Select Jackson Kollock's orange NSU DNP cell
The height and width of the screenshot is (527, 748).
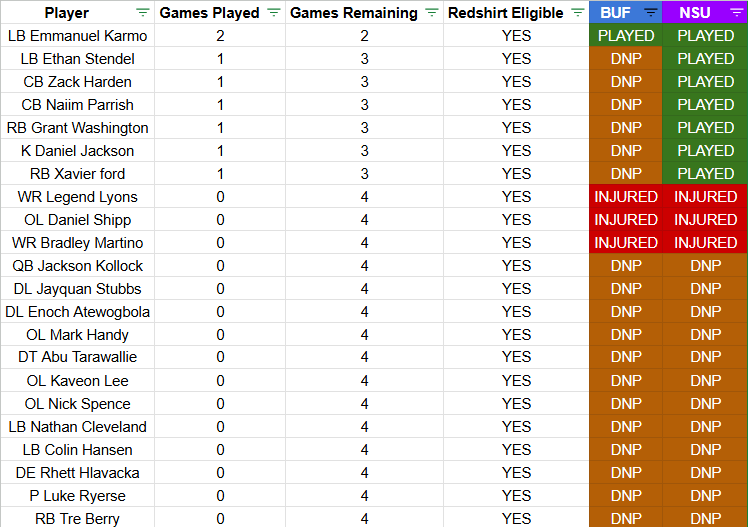click(705, 266)
